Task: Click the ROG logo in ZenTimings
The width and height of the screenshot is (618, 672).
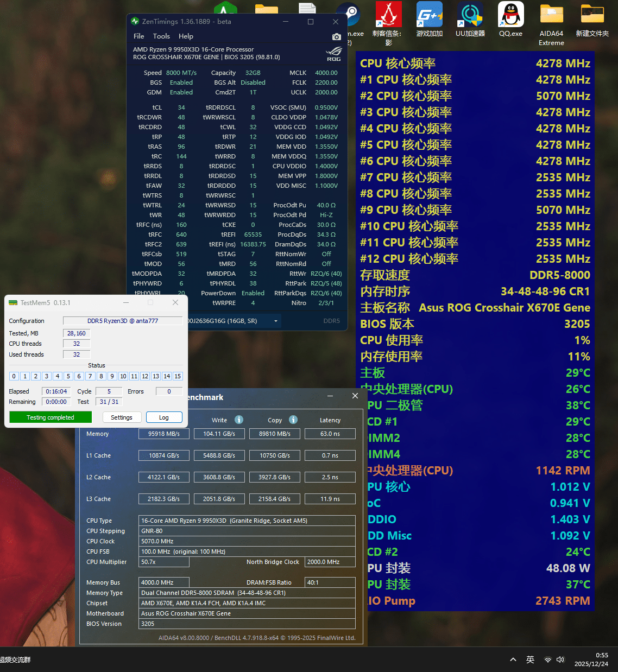Action: 333,54
